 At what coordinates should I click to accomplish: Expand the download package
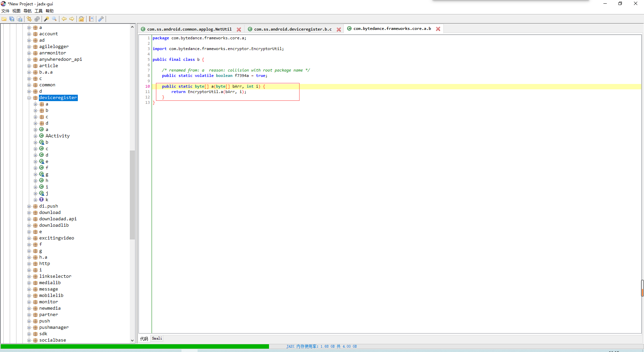(29, 213)
